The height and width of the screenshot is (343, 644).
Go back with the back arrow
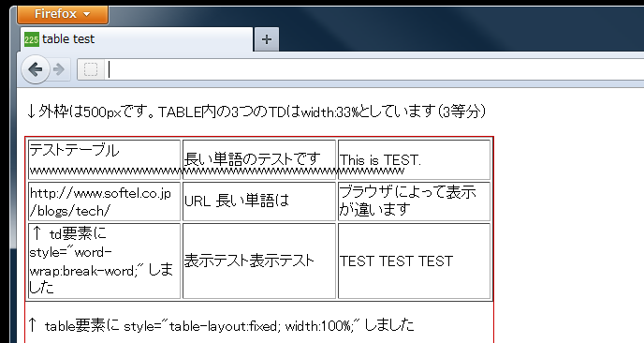click(36, 69)
